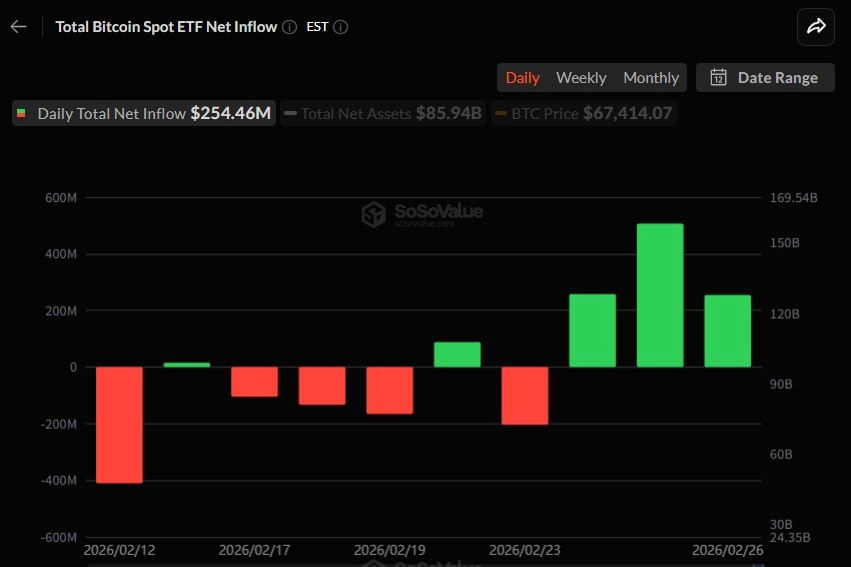Viewport: 851px width, 567px height.
Task: Select the Daily tab
Action: click(x=523, y=78)
